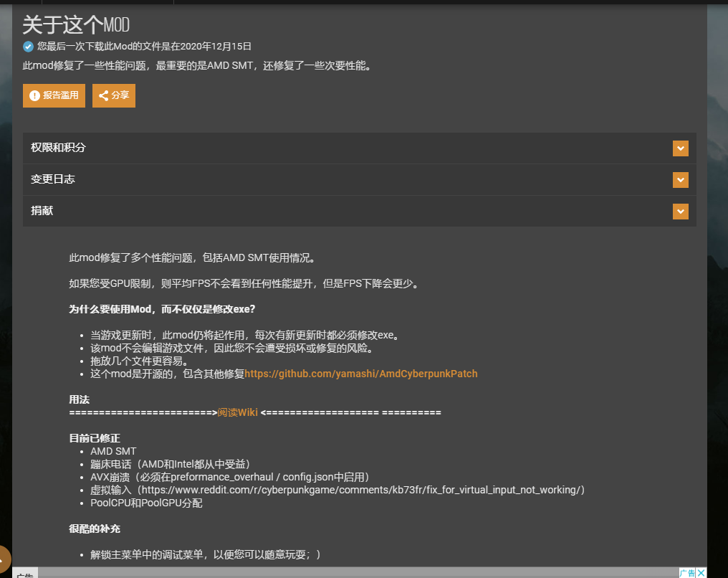Open the AmdCyberpunkPatch GitHub link
This screenshot has height=578, width=728.
pyautogui.click(x=361, y=374)
